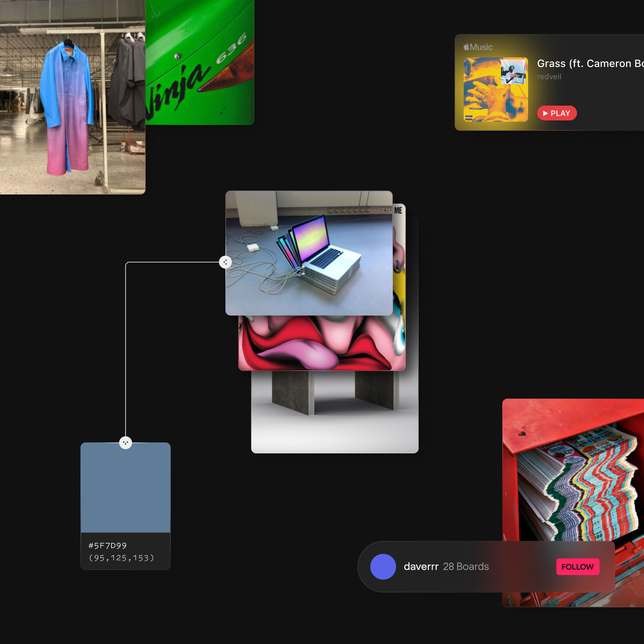
Task: Click the connector node above color swatch
Action: (x=125, y=443)
